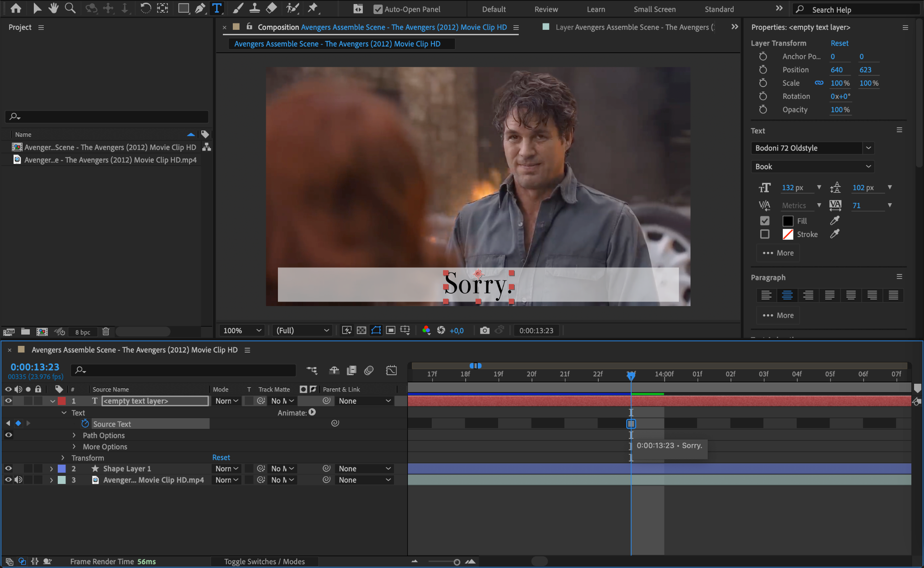The image size is (924, 568).
Task: Switch to the Learn workspace
Action: 596,9
